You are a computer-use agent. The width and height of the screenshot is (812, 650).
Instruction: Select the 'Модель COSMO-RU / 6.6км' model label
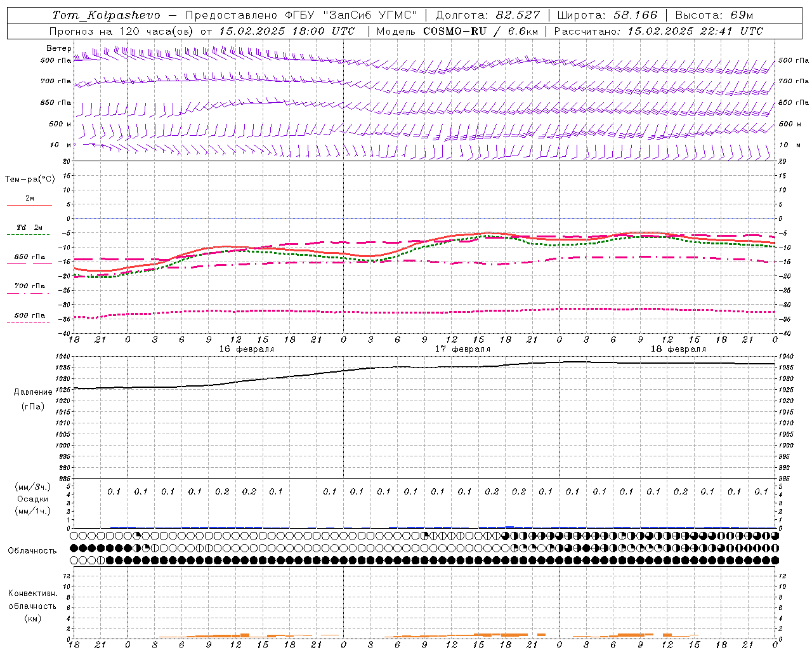click(x=457, y=31)
